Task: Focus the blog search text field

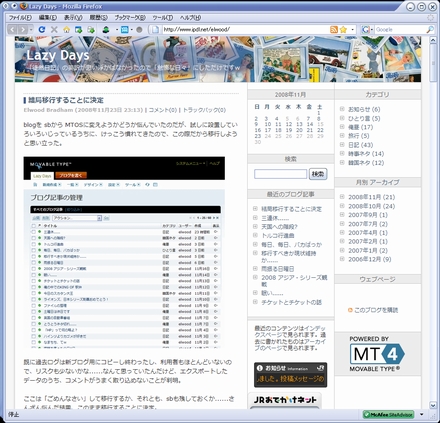Action: (280, 174)
